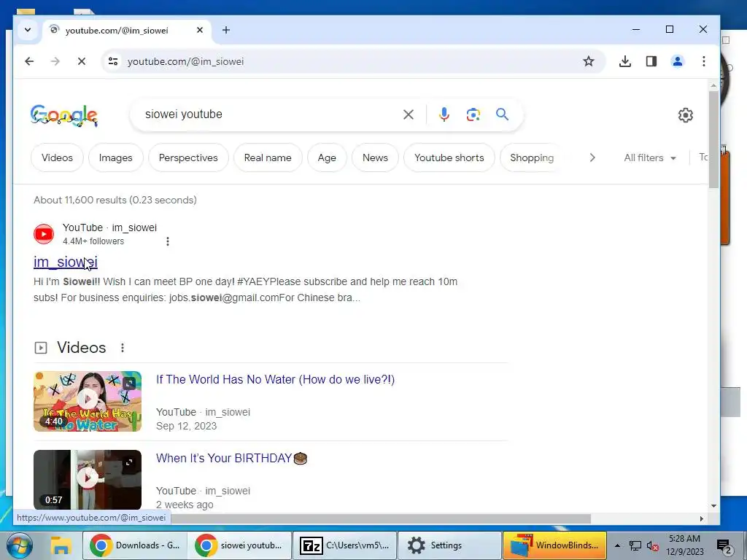Open the All filters dropdown
747x560 pixels.
tap(650, 157)
